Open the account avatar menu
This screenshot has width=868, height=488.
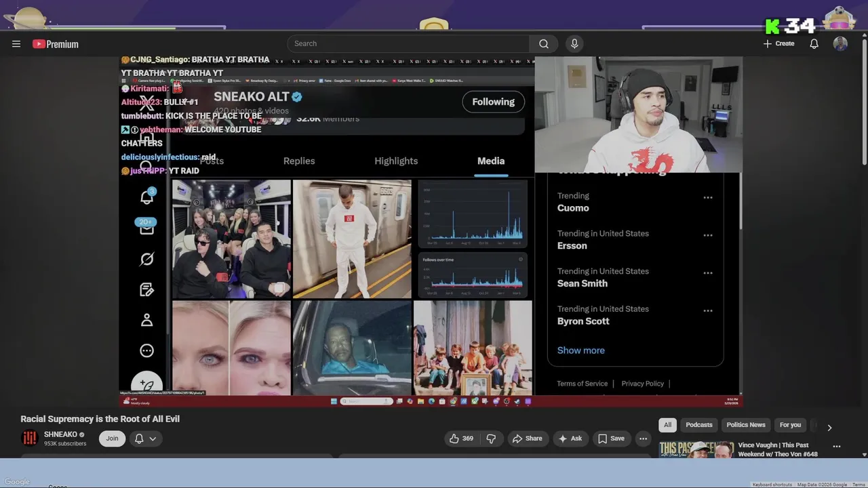tap(840, 43)
